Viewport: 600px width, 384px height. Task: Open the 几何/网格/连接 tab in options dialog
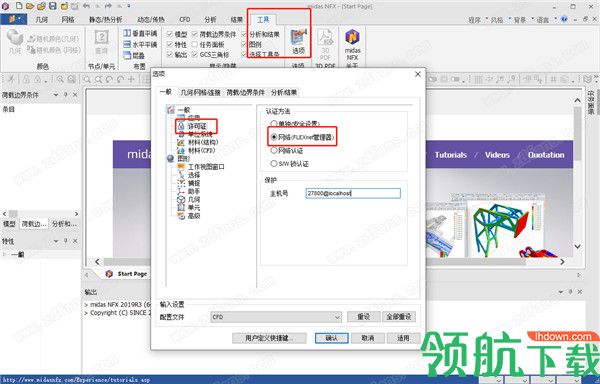point(201,92)
